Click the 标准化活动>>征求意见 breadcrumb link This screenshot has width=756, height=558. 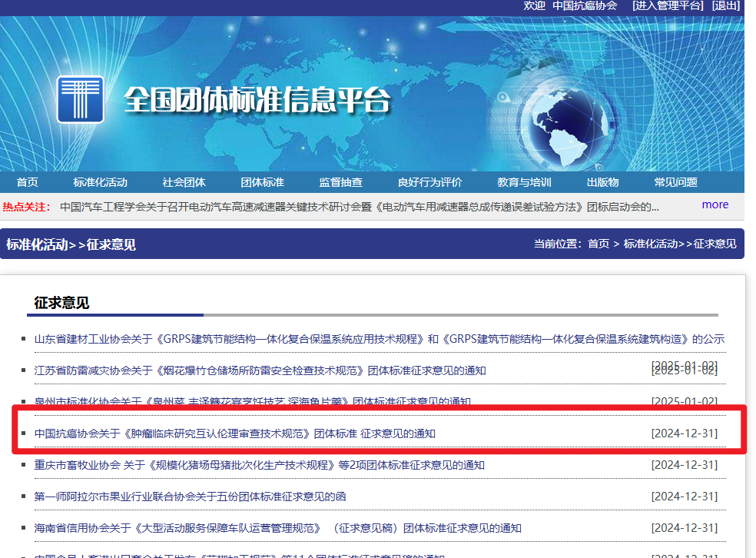pos(680,244)
